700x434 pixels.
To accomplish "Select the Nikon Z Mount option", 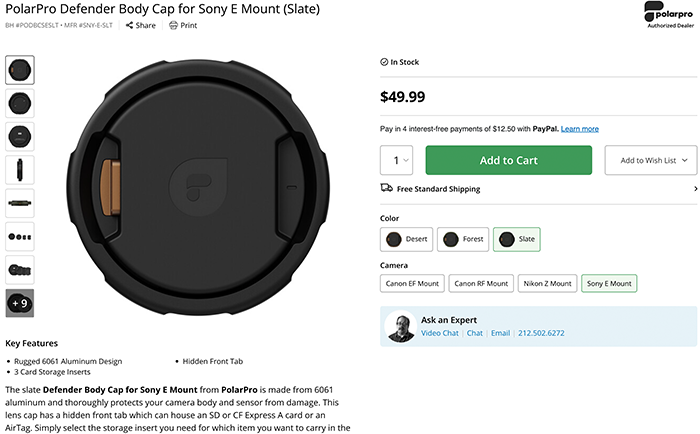I will coord(547,284).
